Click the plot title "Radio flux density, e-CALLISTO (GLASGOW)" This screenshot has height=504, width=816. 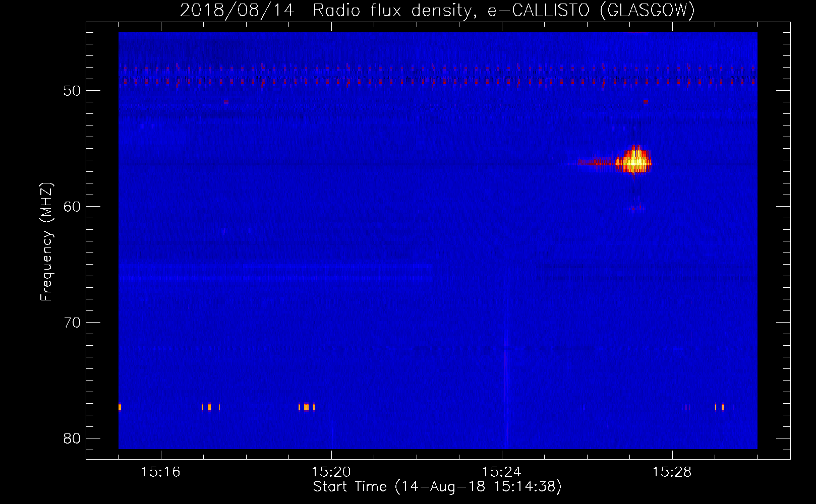pos(504,10)
